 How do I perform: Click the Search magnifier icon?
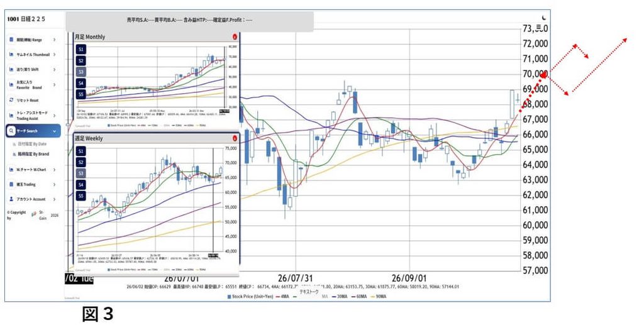click(11, 131)
